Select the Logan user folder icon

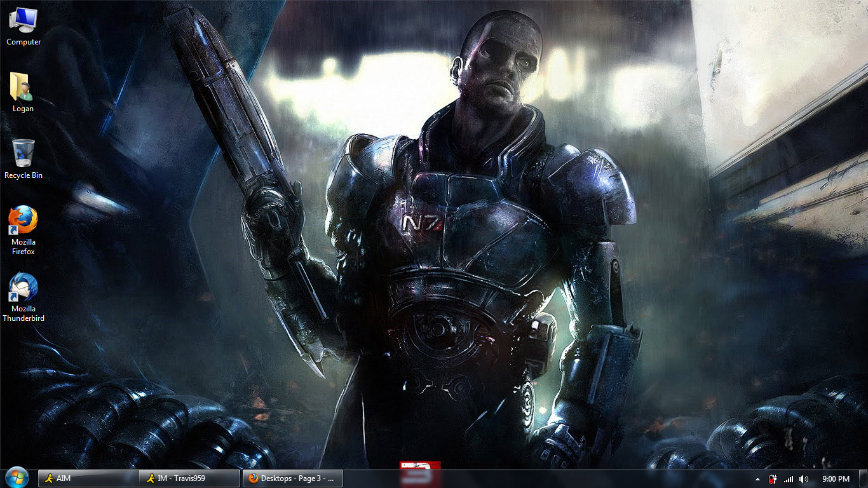click(x=23, y=93)
